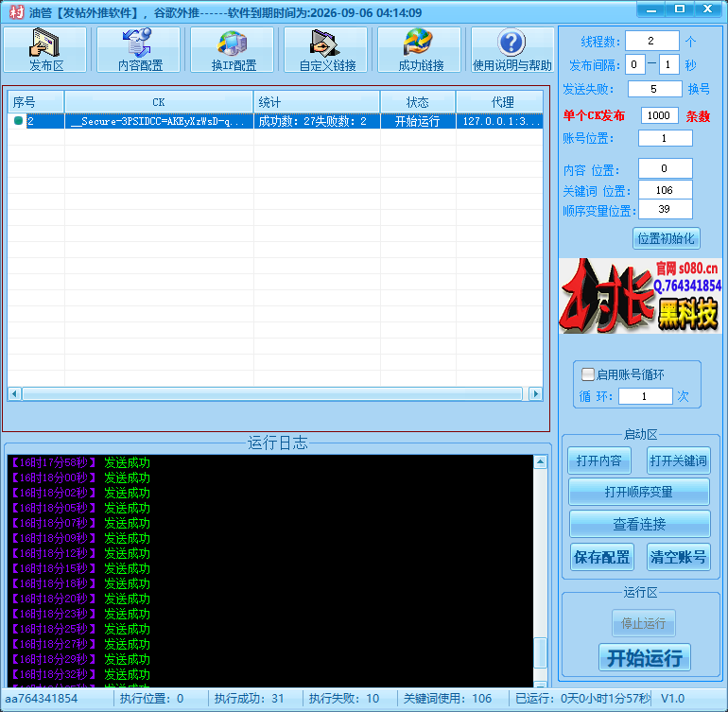Open the 成功链接 toolbar icon
The height and width of the screenshot is (712, 728).
pos(420,50)
